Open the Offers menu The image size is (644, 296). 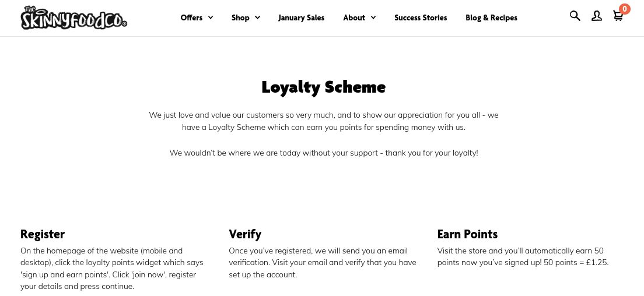tap(191, 17)
